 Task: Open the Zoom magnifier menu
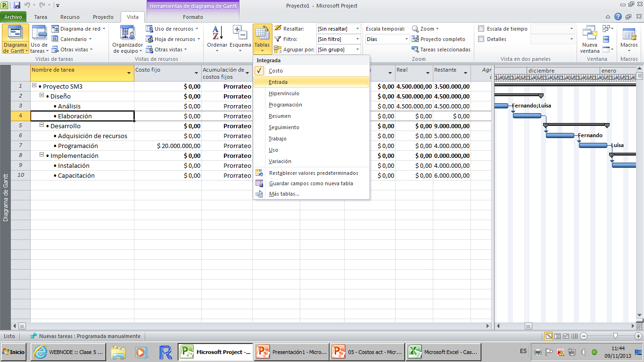click(x=425, y=29)
